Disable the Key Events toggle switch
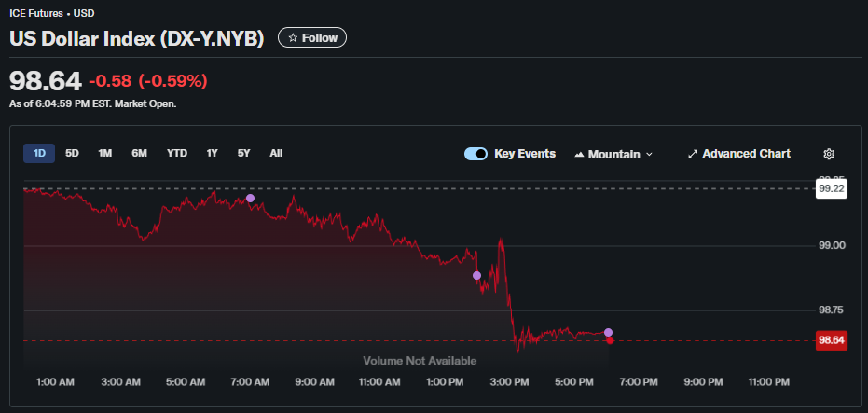Viewport: 868px width, 413px height. (476, 154)
